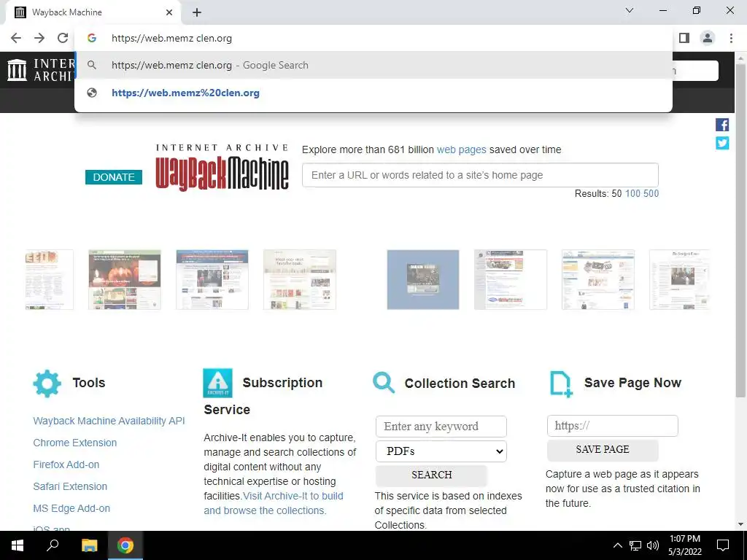Viewport: 747px width, 560px height.
Task: Click the Wayback Machine logo
Action: (x=222, y=168)
